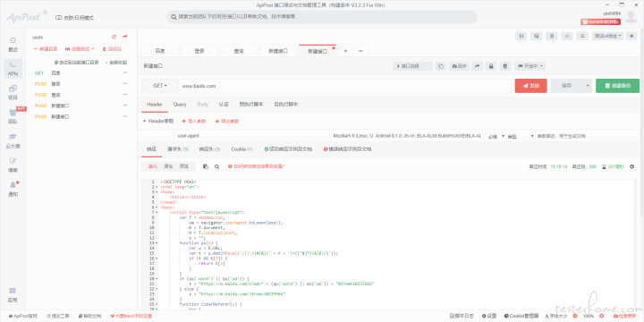This screenshot has width=644, height=322.
Task: Click the trash delete icon beside lock
Action: [505, 66]
